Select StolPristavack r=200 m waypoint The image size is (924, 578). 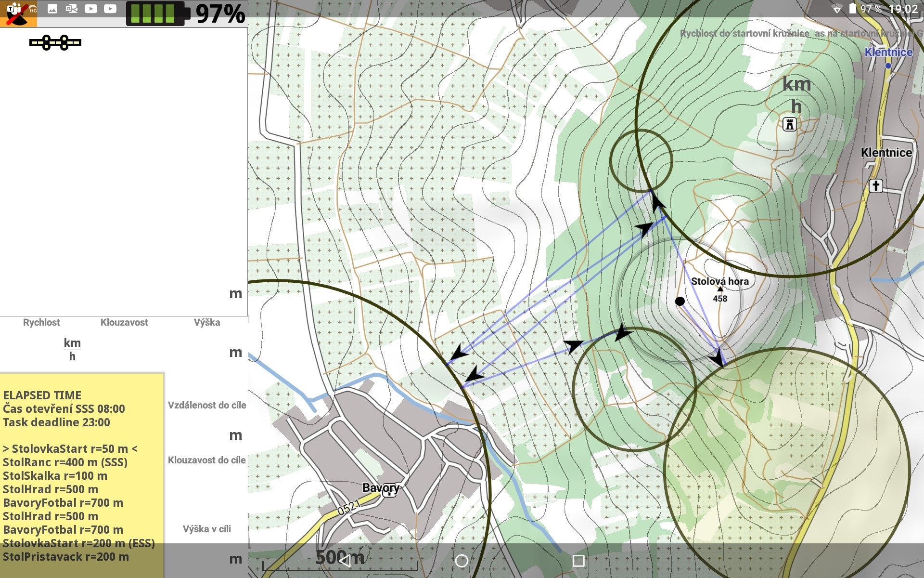(x=66, y=557)
